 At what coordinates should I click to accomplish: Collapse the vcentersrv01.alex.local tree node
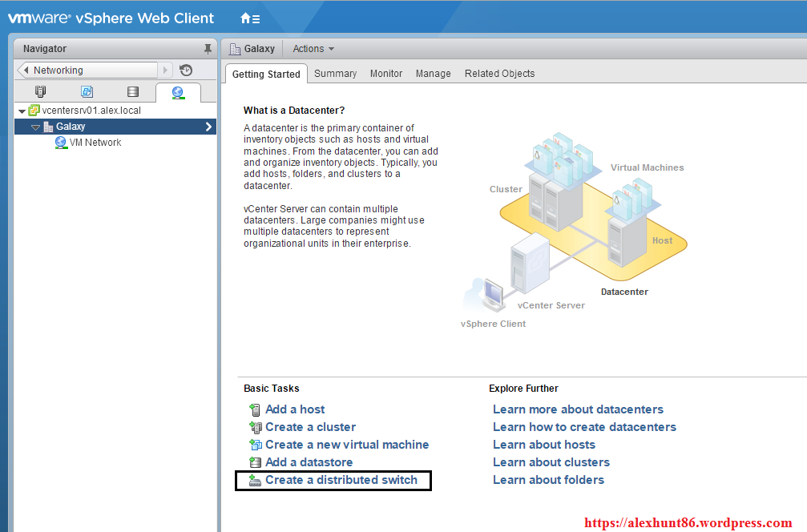pyautogui.click(x=22, y=111)
